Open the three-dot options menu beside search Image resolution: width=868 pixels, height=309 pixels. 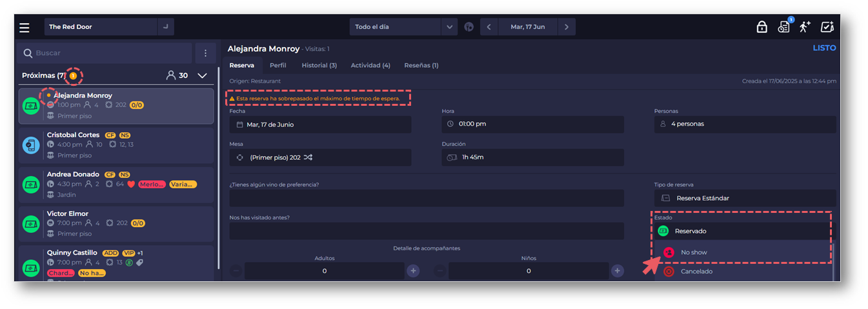[x=205, y=53]
